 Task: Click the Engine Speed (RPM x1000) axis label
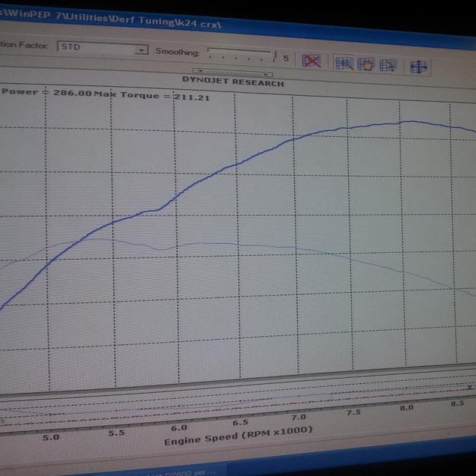click(239, 436)
